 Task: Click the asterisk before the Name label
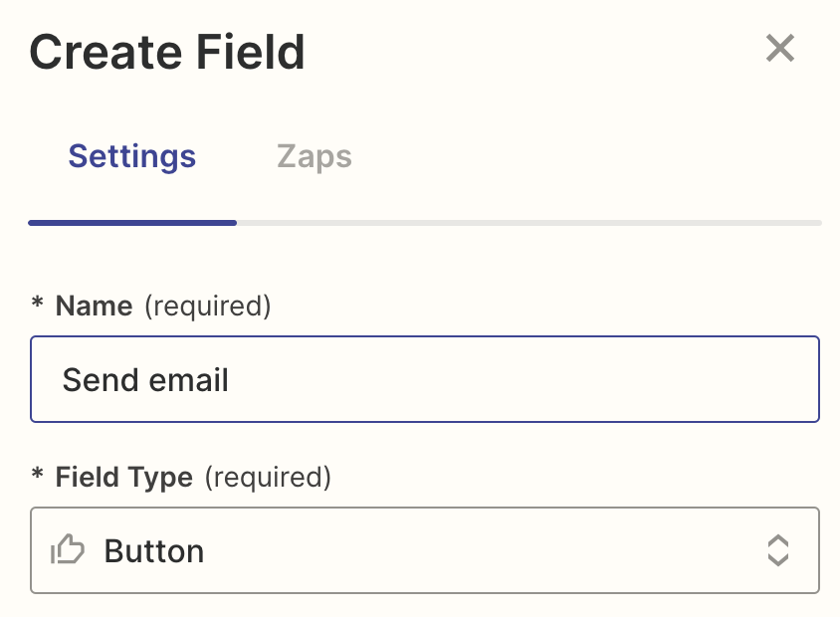click(38, 306)
